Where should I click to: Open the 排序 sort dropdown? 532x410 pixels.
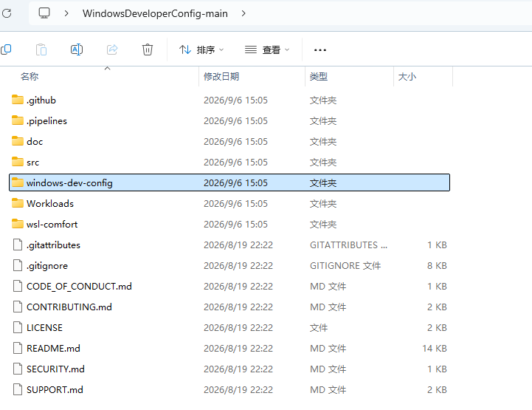point(201,50)
